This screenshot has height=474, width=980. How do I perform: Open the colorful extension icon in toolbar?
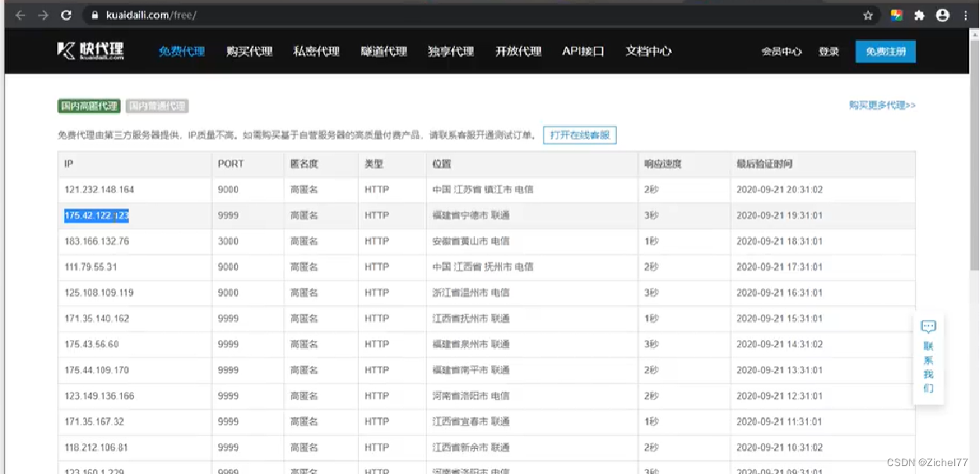click(x=896, y=15)
